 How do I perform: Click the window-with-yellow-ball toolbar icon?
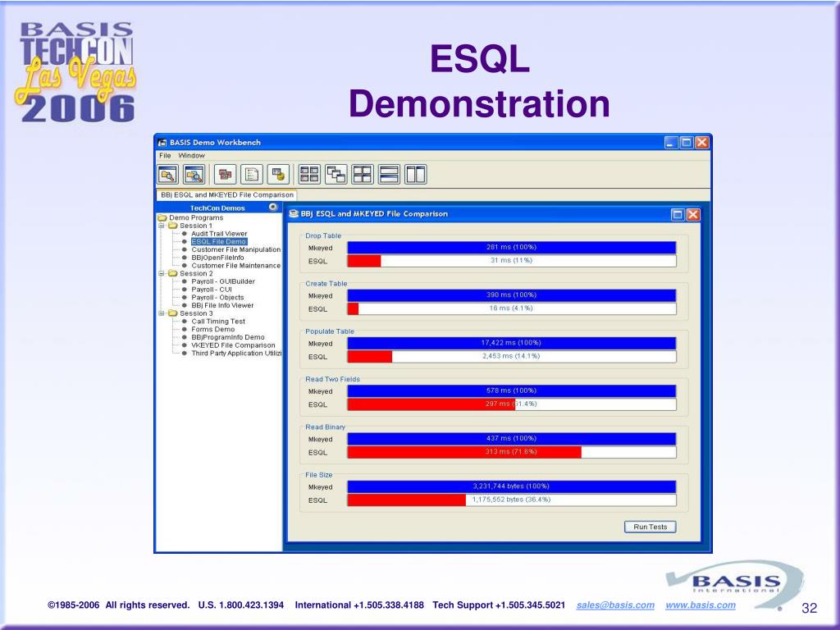coord(278,175)
